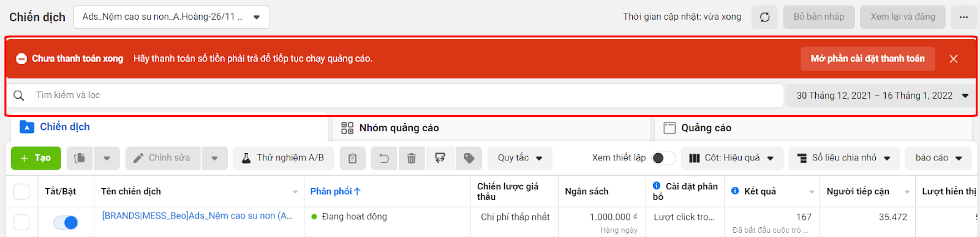Turn off the campaign Tắt/Bật switch
Image resolution: width=980 pixels, height=237 pixels.
click(x=66, y=222)
